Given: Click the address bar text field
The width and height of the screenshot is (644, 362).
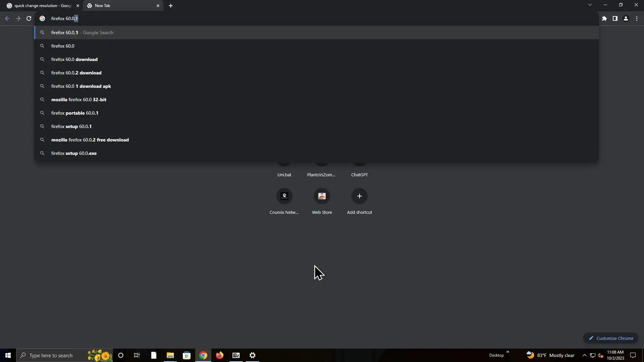Looking at the screenshot, I should (x=302, y=18).
